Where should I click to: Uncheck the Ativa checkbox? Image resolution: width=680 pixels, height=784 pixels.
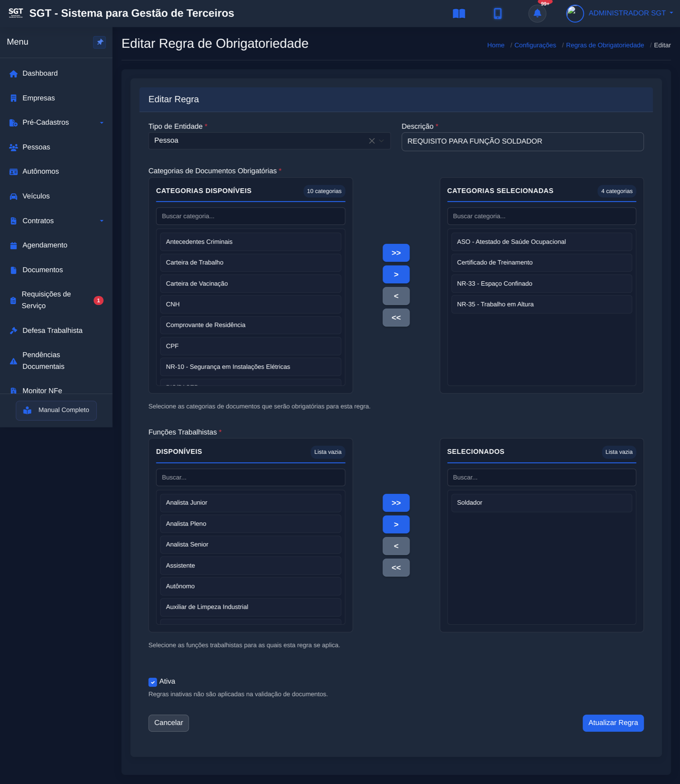tap(152, 682)
